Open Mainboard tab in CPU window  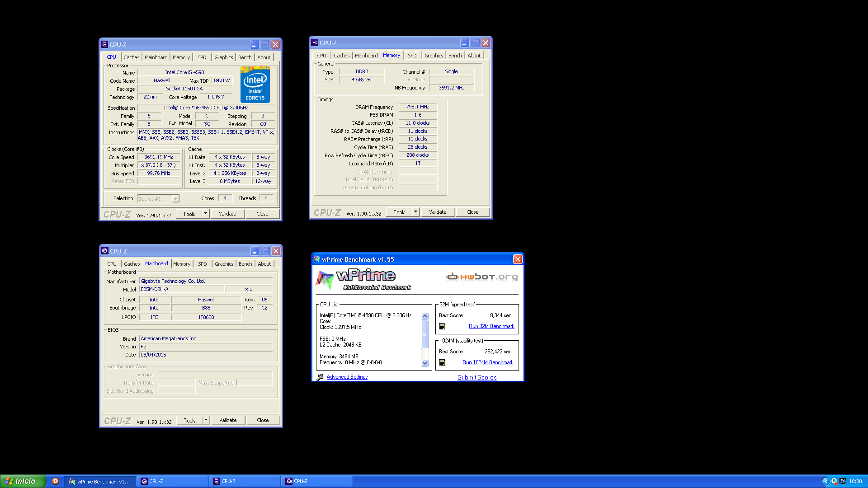(156, 57)
